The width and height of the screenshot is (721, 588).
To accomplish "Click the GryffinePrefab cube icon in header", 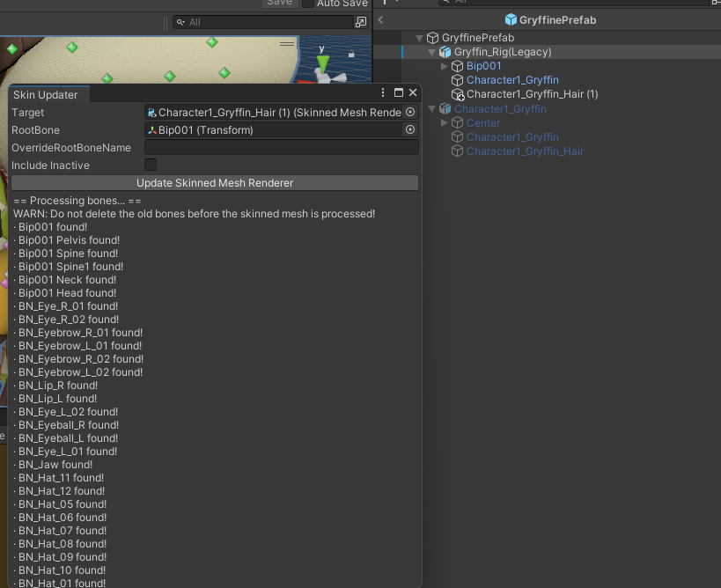I will click(511, 19).
